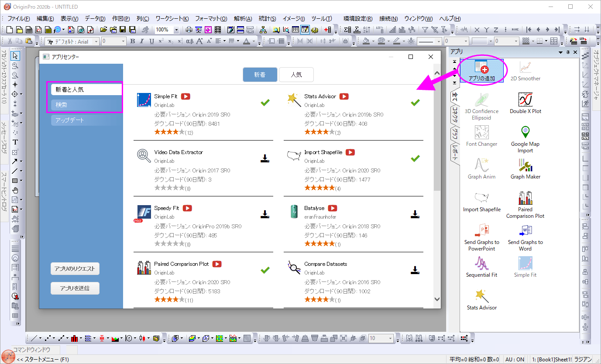Open the スタートメニュー (F1) link
601x364 pixels.
tap(43, 359)
